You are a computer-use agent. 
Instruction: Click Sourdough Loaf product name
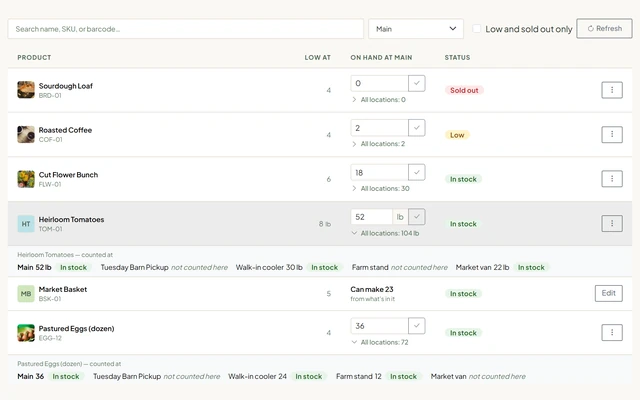66,86
